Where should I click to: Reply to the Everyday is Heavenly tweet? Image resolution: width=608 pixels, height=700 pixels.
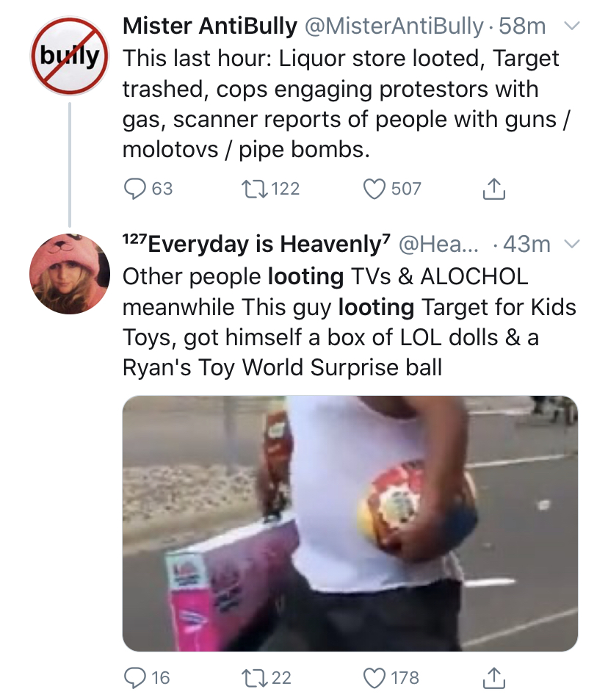[x=134, y=678]
